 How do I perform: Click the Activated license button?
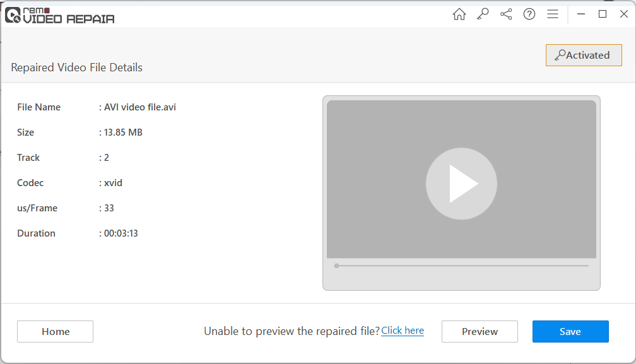click(583, 56)
